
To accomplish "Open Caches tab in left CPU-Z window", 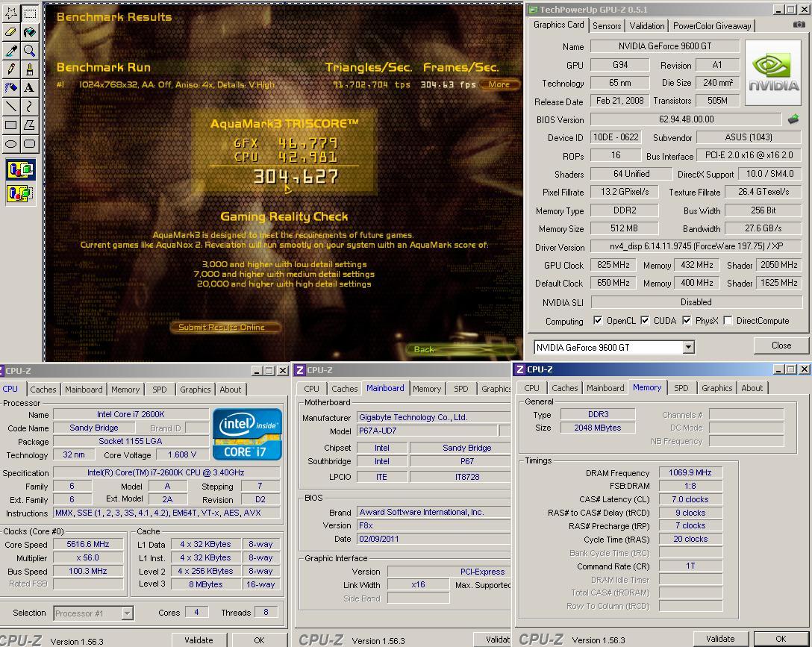I will coord(43,390).
